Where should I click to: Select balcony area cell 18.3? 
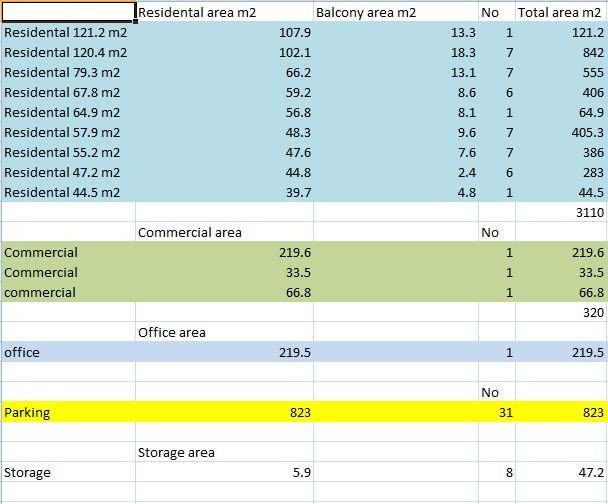point(396,52)
